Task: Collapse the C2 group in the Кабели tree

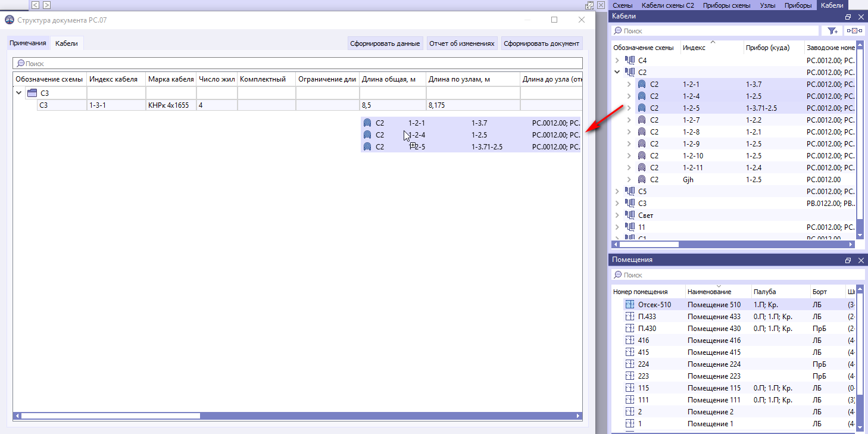Action: pos(617,71)
